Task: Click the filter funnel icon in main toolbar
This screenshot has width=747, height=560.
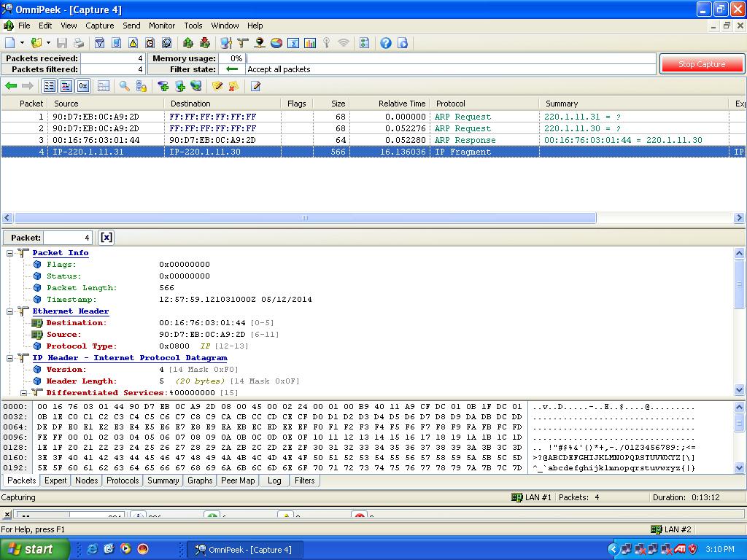Action: 99,43
